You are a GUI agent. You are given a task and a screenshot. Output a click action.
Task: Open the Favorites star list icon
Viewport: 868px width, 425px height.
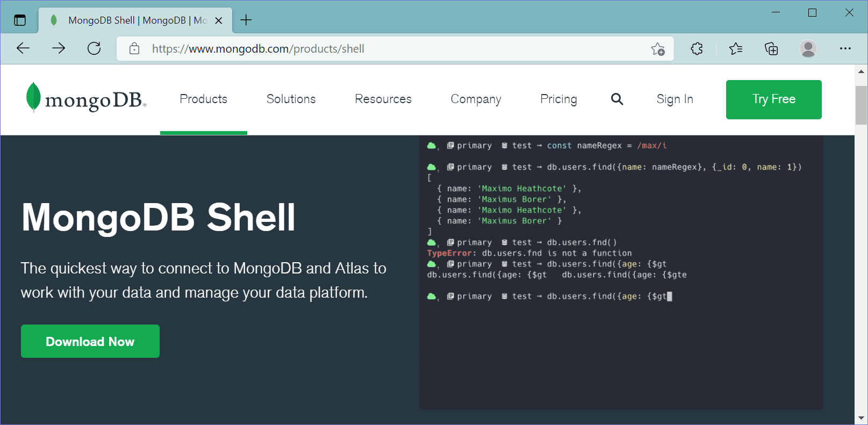[735, 49]
